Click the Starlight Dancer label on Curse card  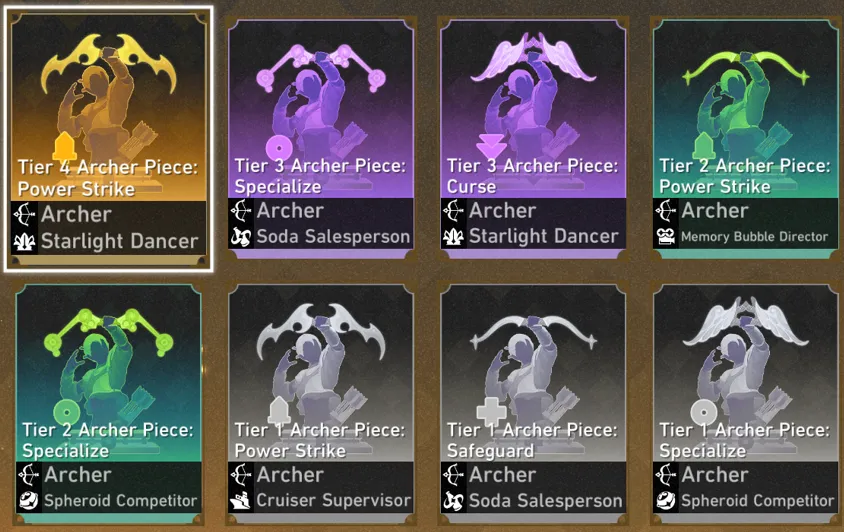[x=544, y=236]
